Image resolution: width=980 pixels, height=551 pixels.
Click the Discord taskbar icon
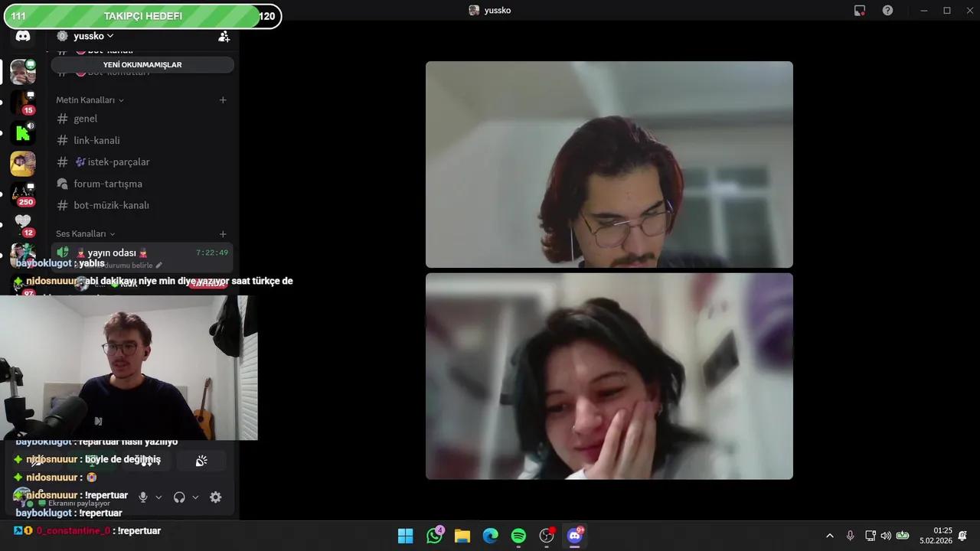pyautogui.click(x=575, y=536)
